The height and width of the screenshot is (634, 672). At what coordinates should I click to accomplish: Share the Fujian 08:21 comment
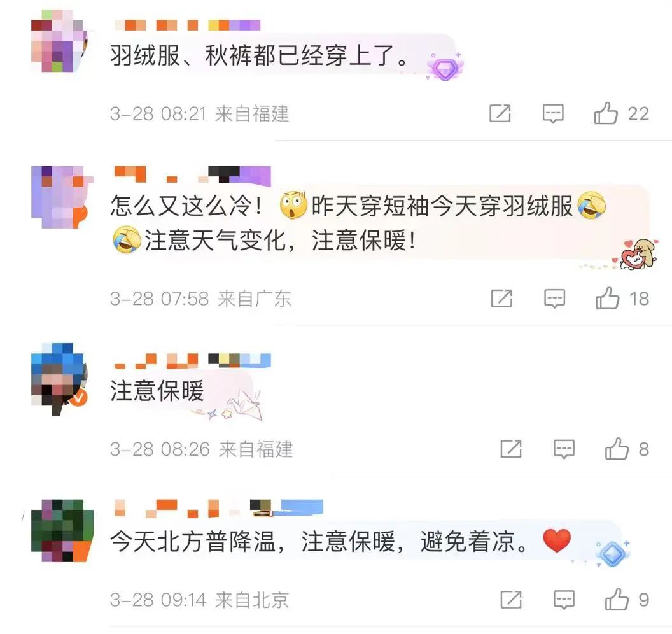coord(500,113)
